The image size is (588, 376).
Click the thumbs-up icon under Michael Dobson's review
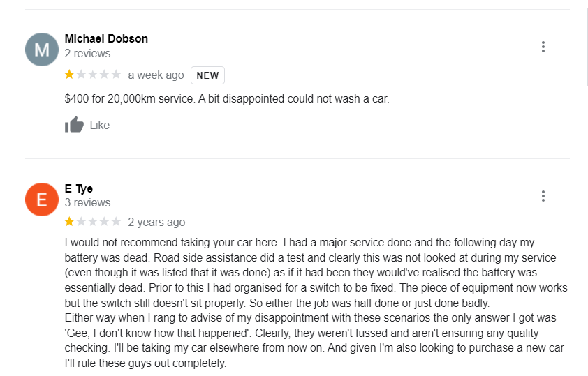74,125
